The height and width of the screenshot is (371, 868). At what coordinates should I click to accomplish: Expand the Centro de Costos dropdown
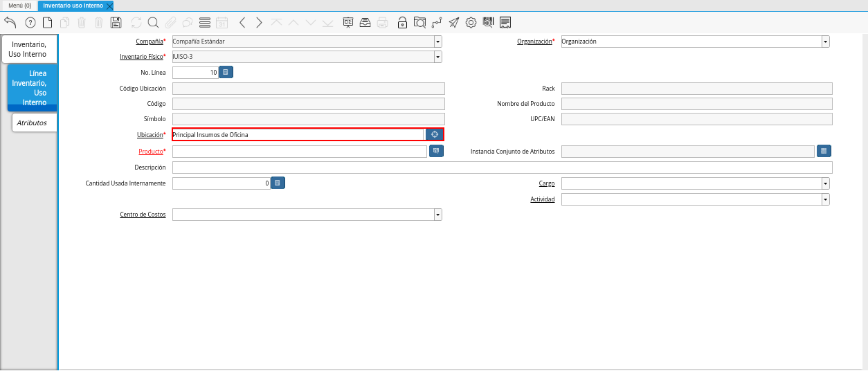click(437, 215)
